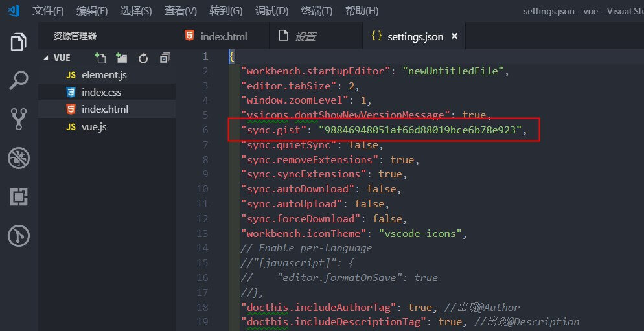Open vue.js in the explorer
The width and height of the screenshot is (644, 331).
tap(94, 126)
